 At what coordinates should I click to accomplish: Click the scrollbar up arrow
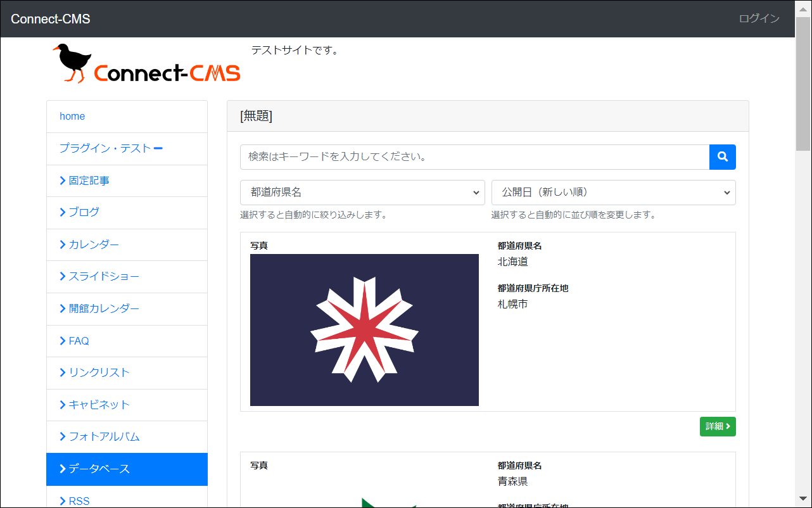pos(803,8)
